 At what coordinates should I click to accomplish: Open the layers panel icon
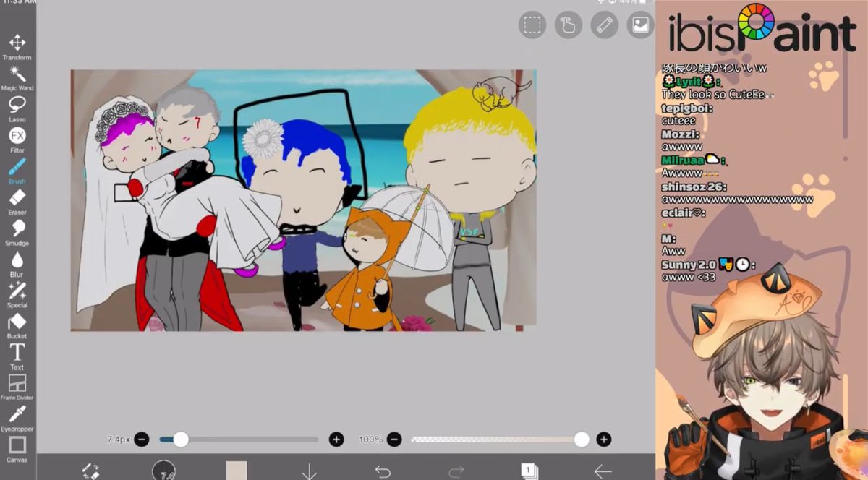[x=529, y=471]
